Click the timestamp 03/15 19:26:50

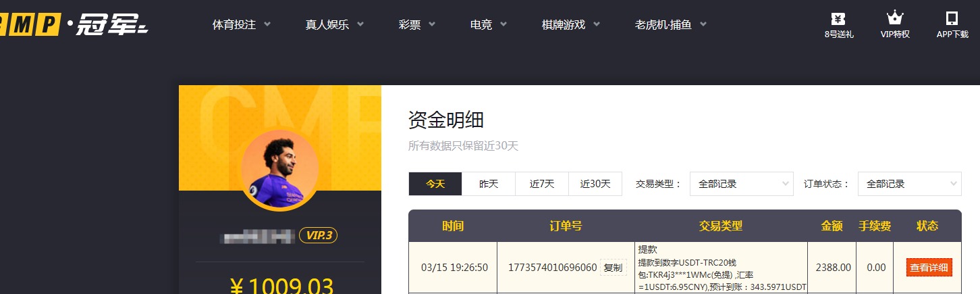(x=454, y=268)
